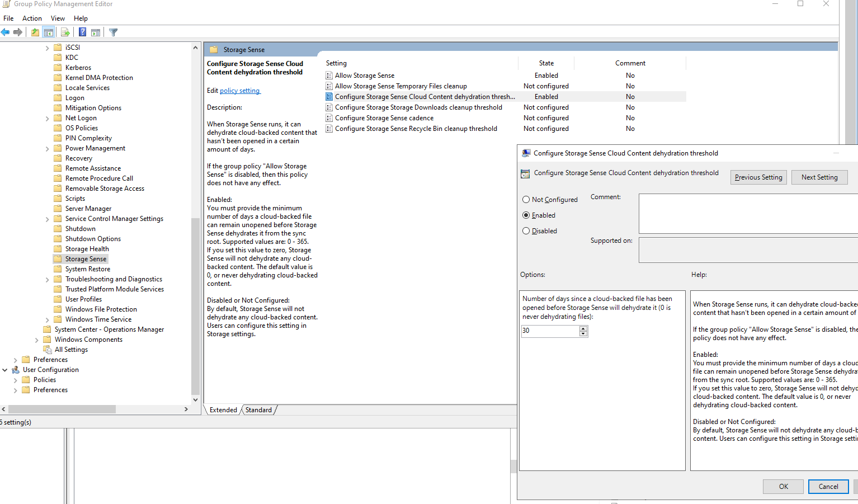Click the User Configuration node icon

coord(16,370)
